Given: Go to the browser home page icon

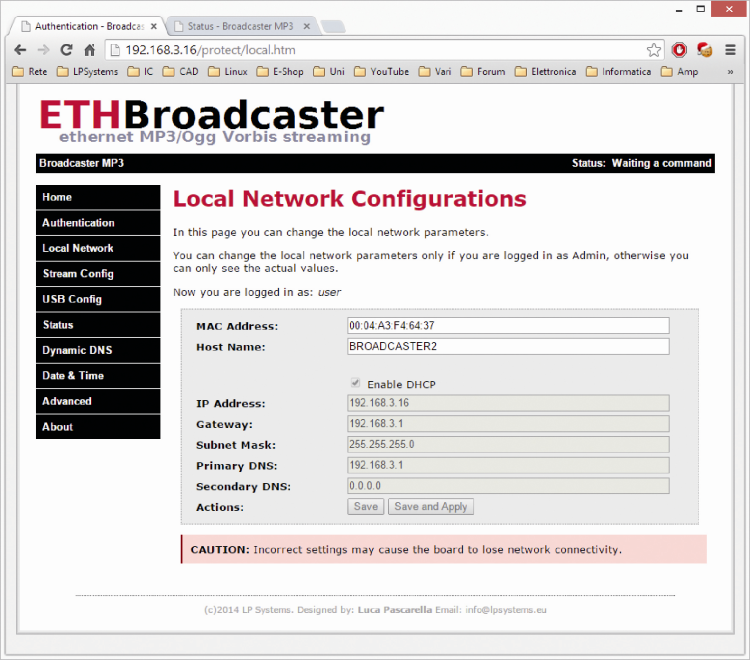Looking at the screenshot, I should coord(90,50).
